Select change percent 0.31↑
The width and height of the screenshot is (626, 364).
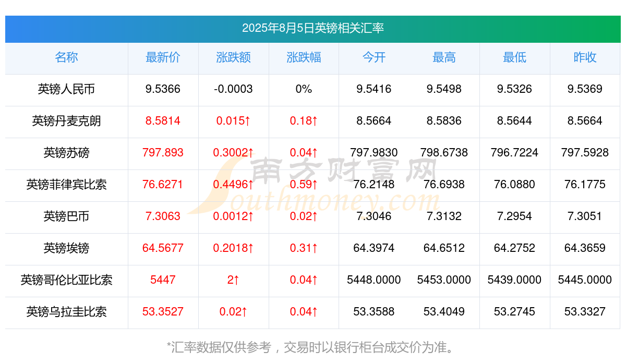pos(304,248)
